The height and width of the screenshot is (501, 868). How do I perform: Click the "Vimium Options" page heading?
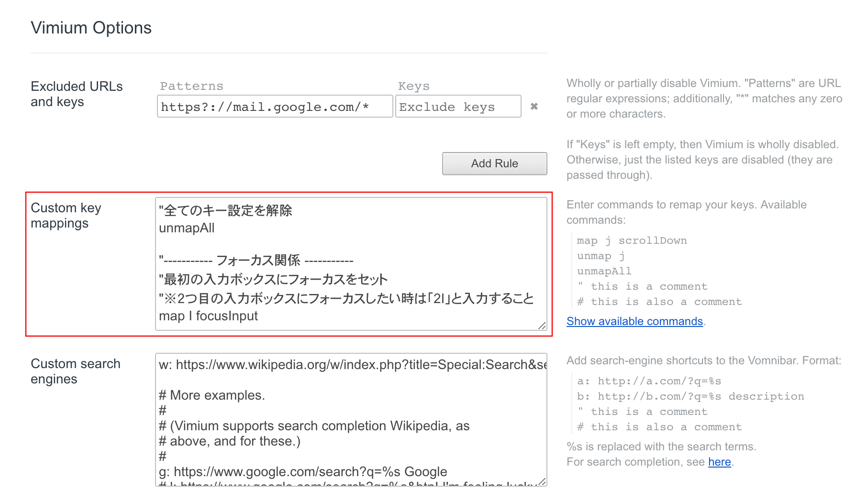pyautogui.click(x=90, y=28)
